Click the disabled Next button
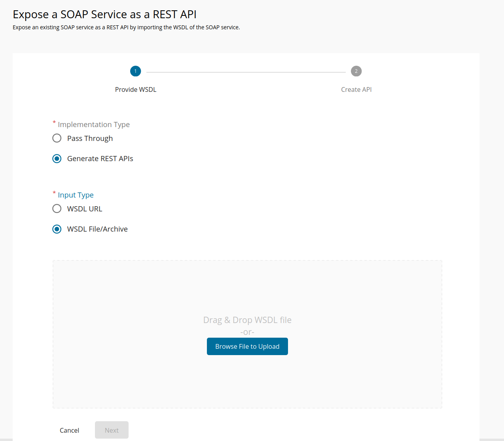Screen dimensions: 504x441 click(x=112, y=430)
